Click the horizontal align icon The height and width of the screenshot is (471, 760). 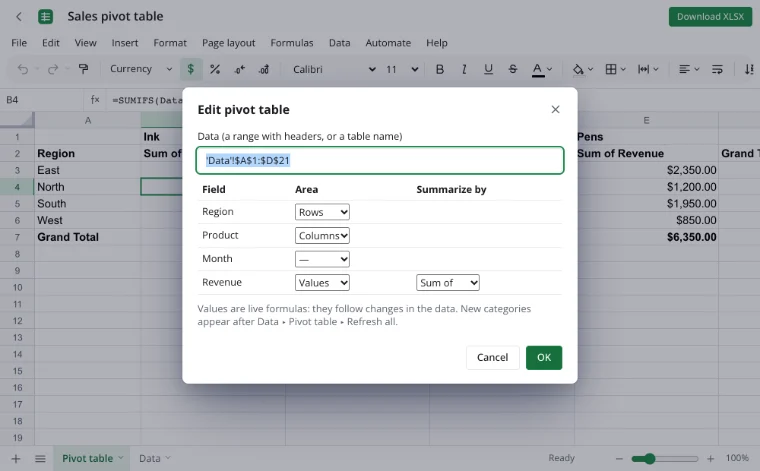[684, 69]
